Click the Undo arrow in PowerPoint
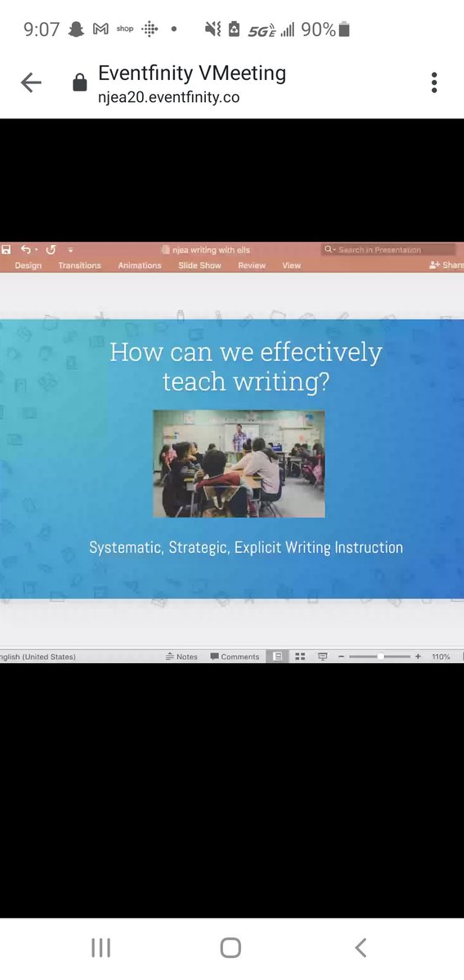This screenshot has width=464, height=980. click(26, 250)
